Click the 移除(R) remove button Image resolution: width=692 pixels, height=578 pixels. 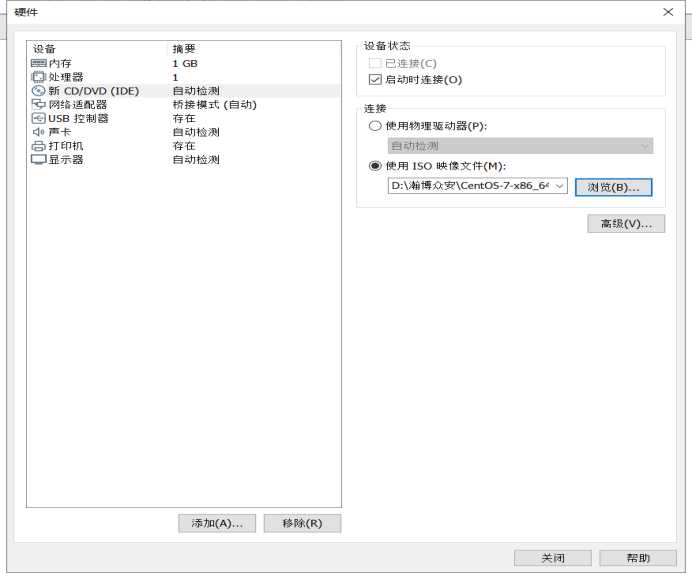pyautogui.click(x=302, y=523)
